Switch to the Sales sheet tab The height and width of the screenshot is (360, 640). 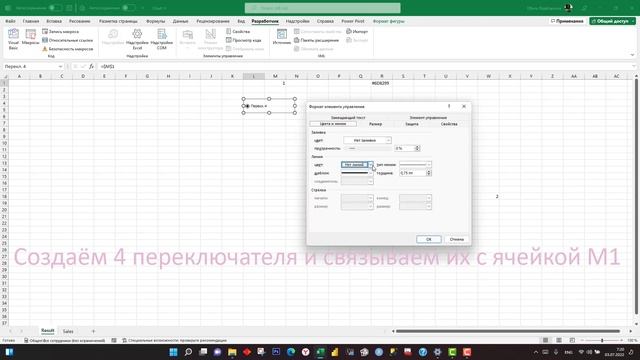pos(68,331)
